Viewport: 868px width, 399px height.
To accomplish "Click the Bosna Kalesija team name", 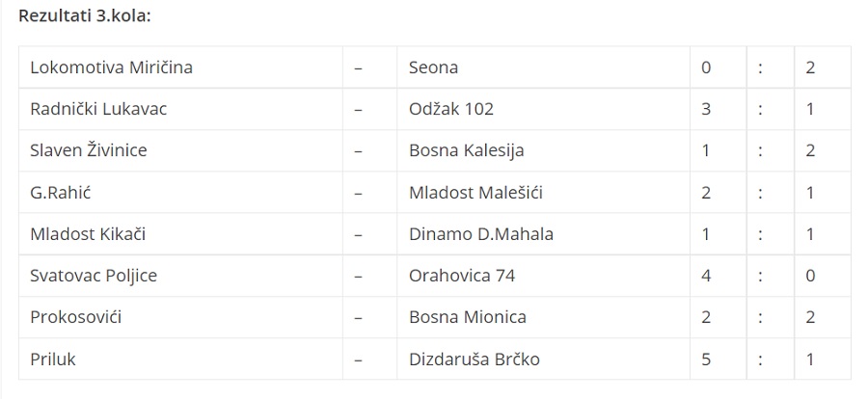I will (x=467, y=150).
